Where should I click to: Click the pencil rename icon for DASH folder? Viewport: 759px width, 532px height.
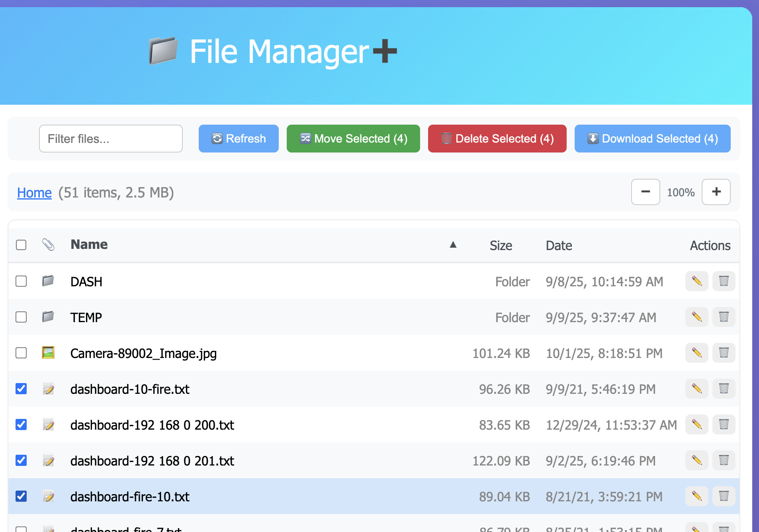tap(696, 281)
